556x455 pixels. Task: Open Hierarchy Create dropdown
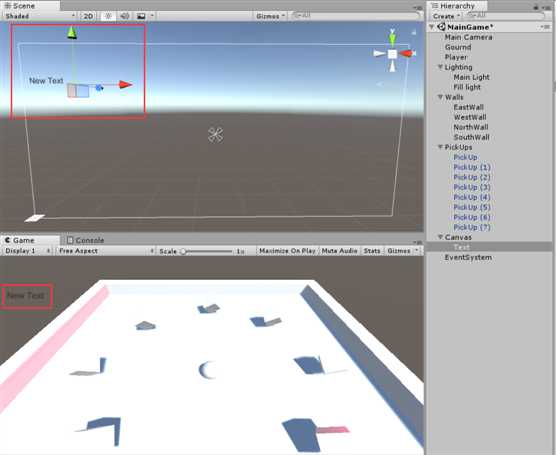point(446,16)
